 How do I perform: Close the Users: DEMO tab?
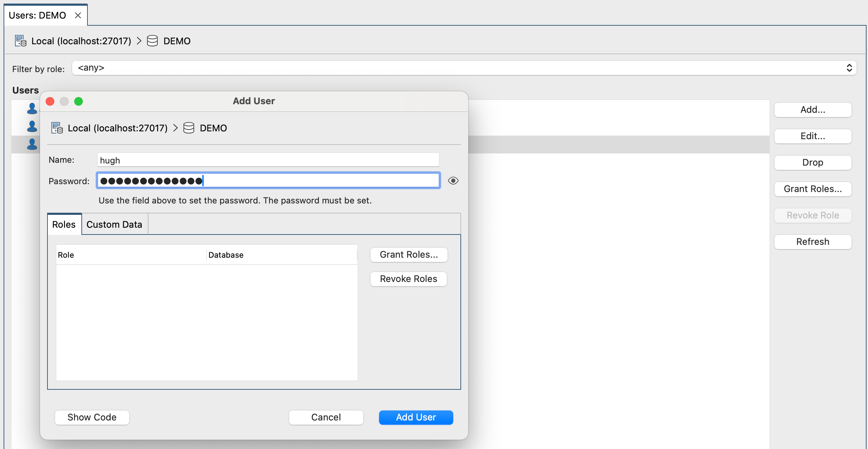[x=78, y=15]
